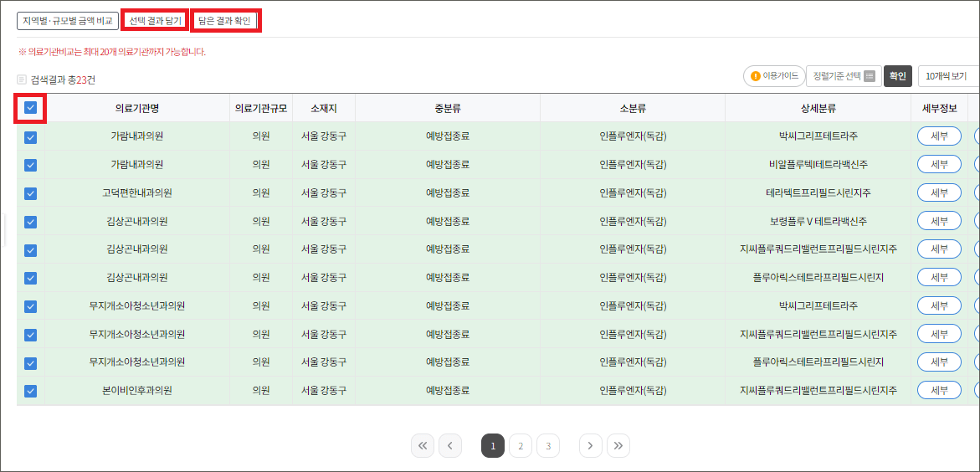Open 세부 for 김상곤내과의원 플루아릭스테트라 row
Screen dimensions: 980x472
pos(939,277)
